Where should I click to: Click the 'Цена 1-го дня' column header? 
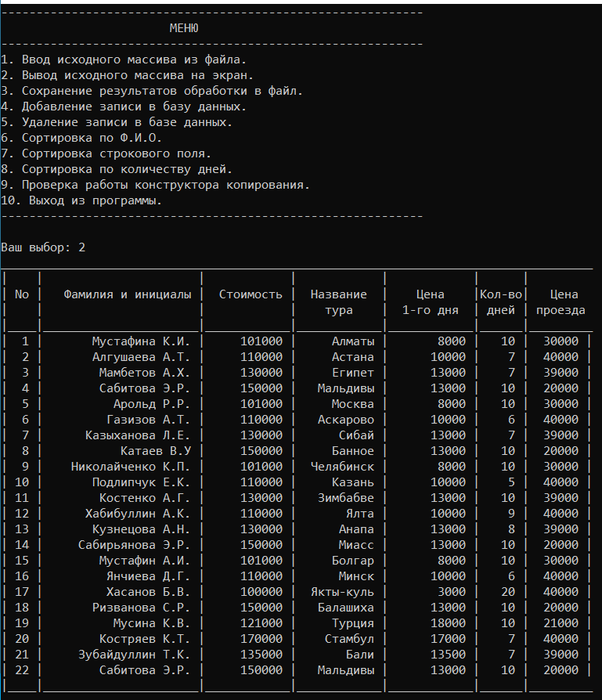[431, 301]
